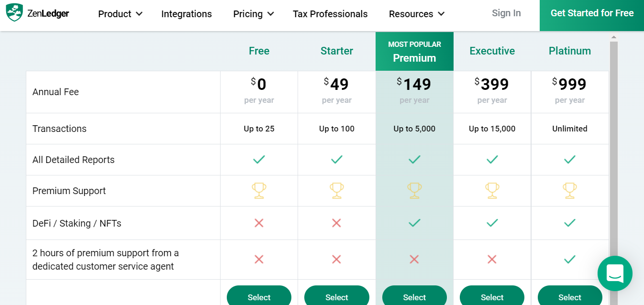Click Free plan DeFi/Staking/NFTs cross mark
Image resolution: width=644 pixels, height=305 pixels.
259,223
